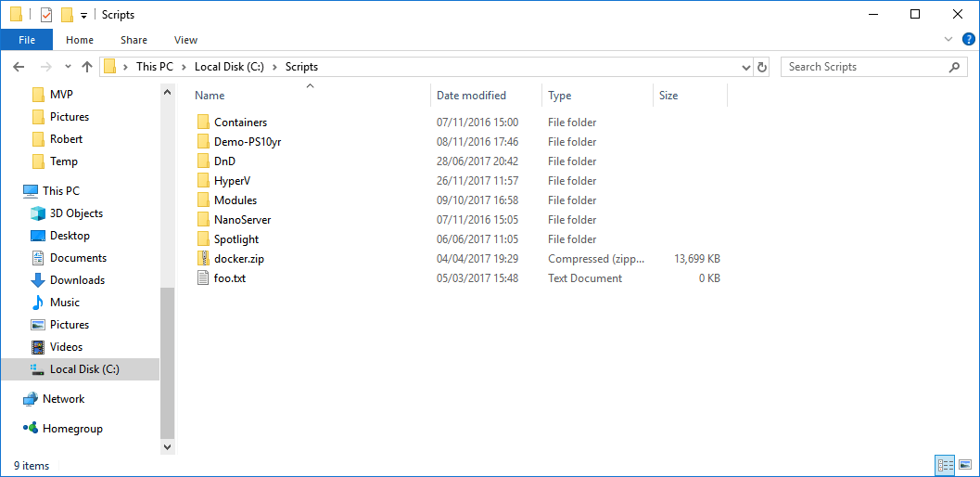Select the Containers folder

point(240,122)
